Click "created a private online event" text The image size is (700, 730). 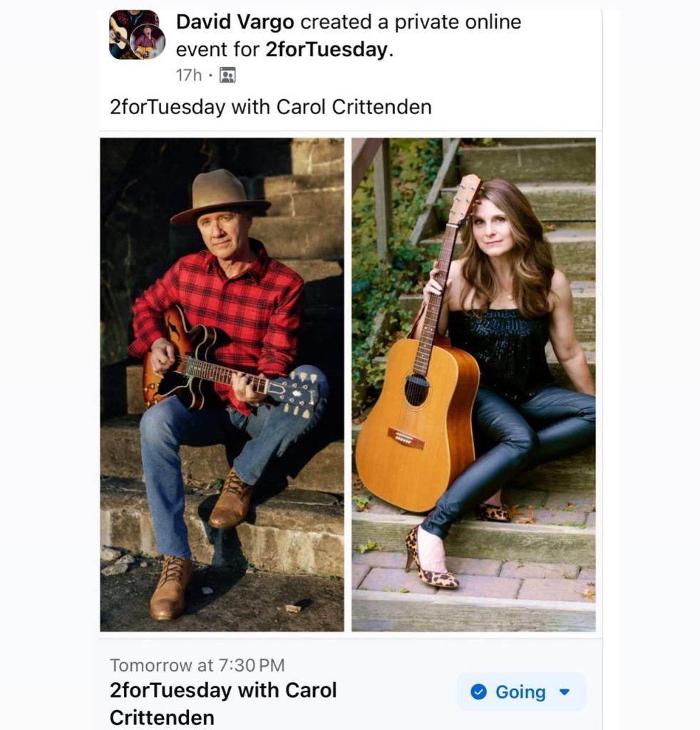(x=410, y=22)
